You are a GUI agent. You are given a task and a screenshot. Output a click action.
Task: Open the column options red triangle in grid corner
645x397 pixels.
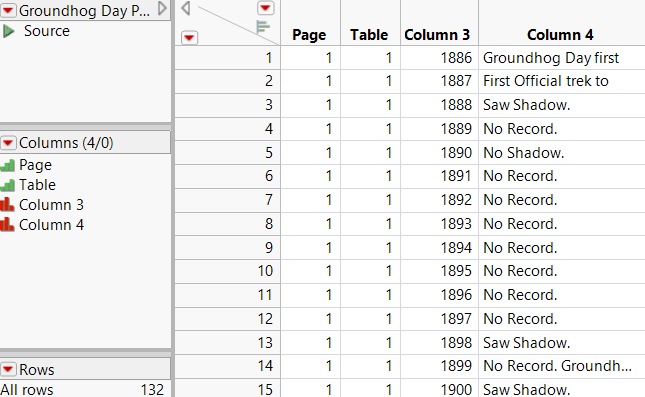265,8
